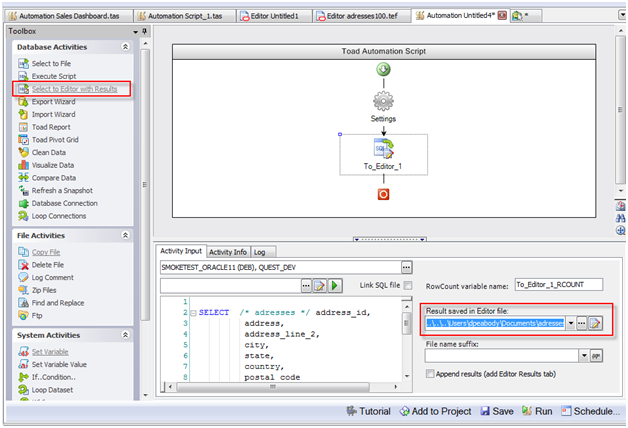Open the tab list dropdown at top right
Viewport: 628px width, 428px height.
click(x=622, y=15)
